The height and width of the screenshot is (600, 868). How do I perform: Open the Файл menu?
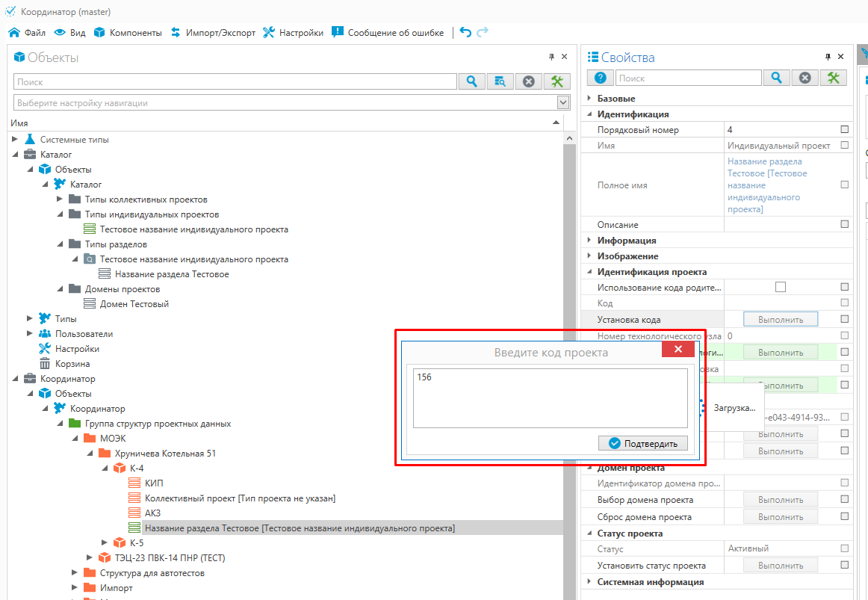click(28, 33)
